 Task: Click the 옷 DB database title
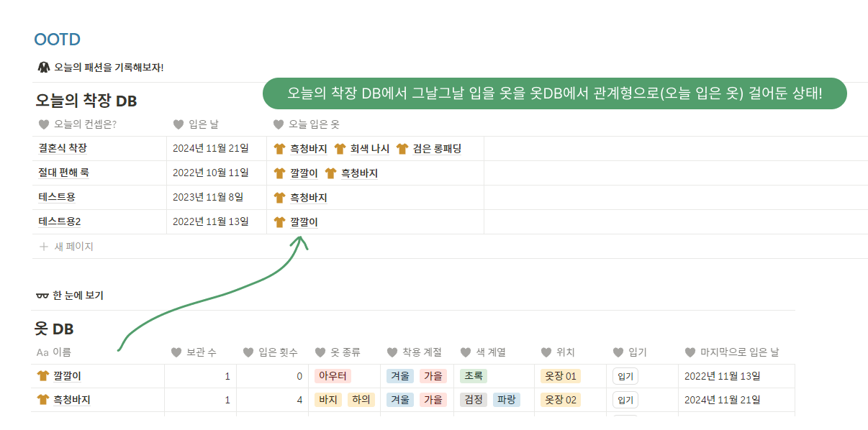point(54,329)
